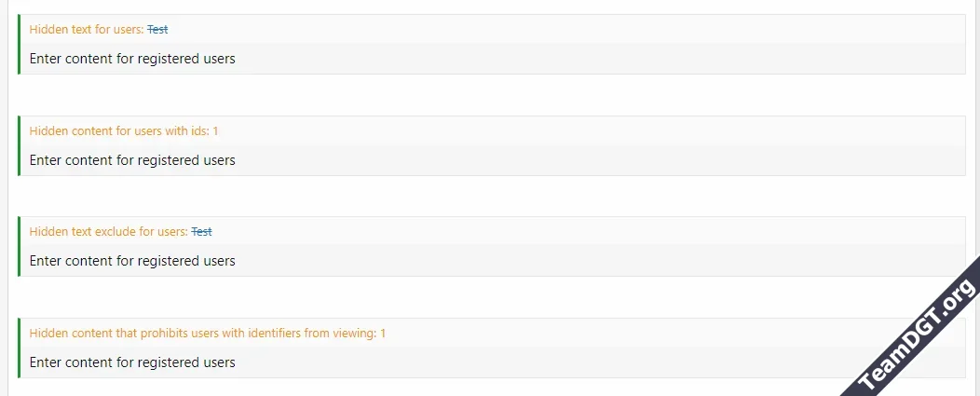The width and height of the screenshot is (980, 396).
Task: Click the body text in the 'prohibits users' block
Action: click(132, 362)
